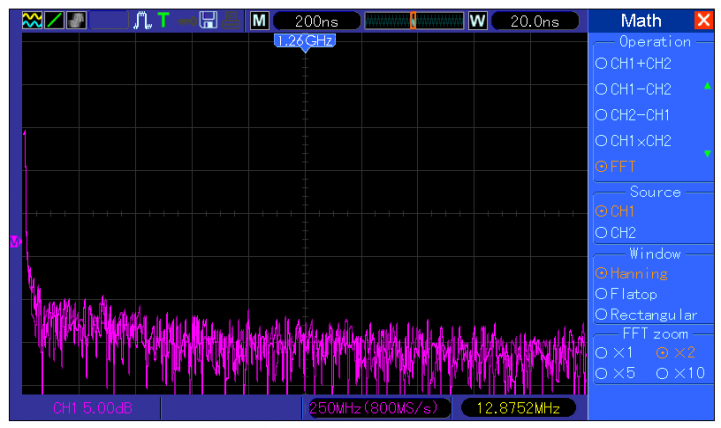Click the CH1 5.00dB scale readout

92,408
